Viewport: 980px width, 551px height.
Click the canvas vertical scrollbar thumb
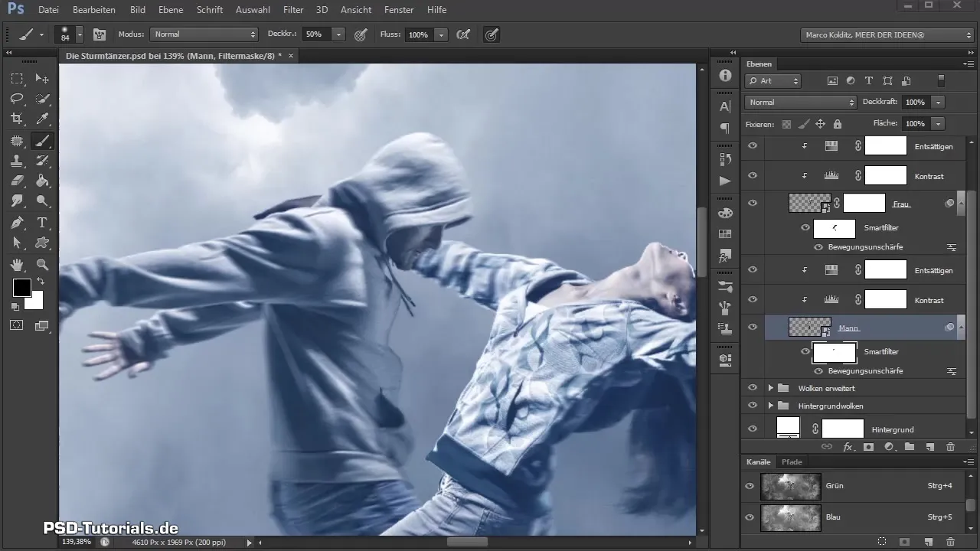tap(701, 241)
